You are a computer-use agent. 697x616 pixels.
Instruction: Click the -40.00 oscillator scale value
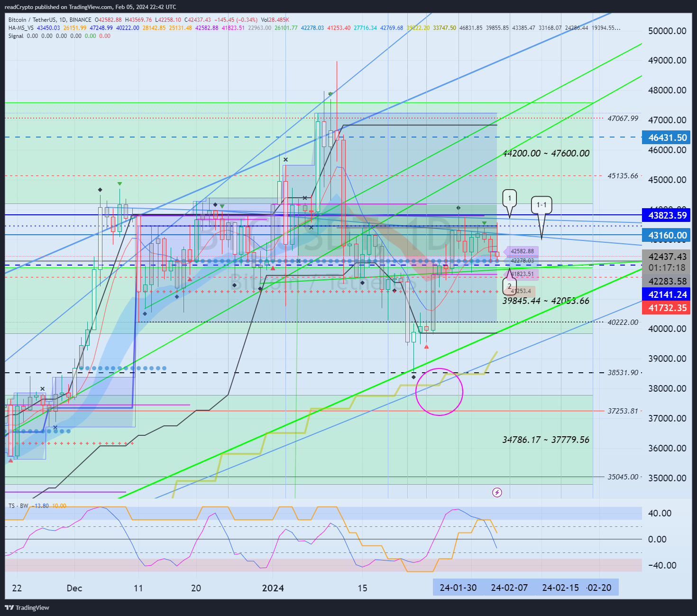[662, 565]
